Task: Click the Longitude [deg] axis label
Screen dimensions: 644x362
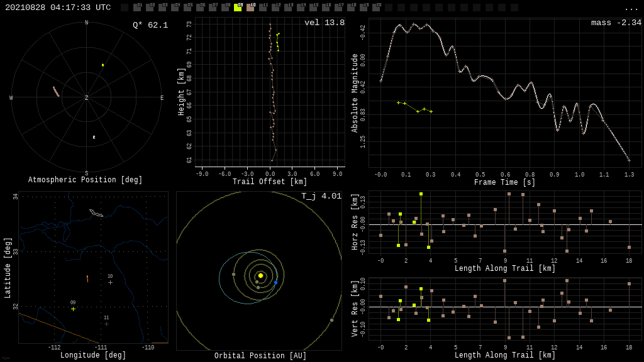Action: pyautogui.click(x=93, y=354)
